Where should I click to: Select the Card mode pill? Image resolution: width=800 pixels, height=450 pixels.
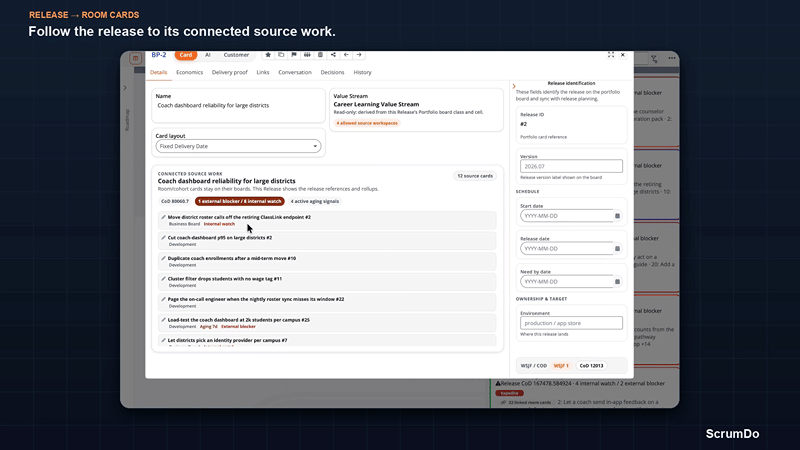[186, 55]
